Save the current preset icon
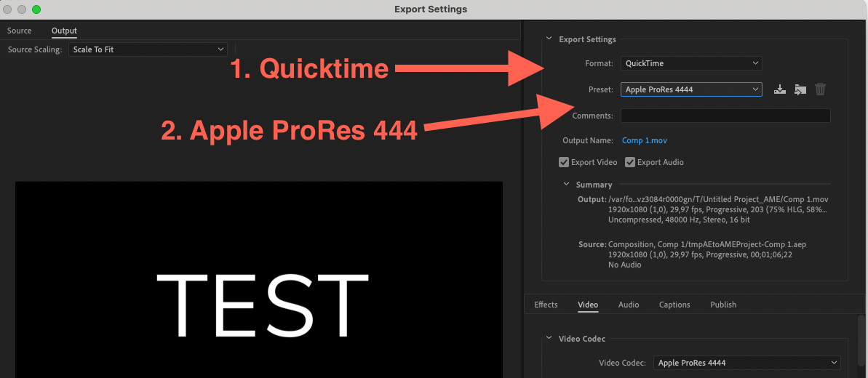This screenshot has height=378, width=868. tap(779, 89)
